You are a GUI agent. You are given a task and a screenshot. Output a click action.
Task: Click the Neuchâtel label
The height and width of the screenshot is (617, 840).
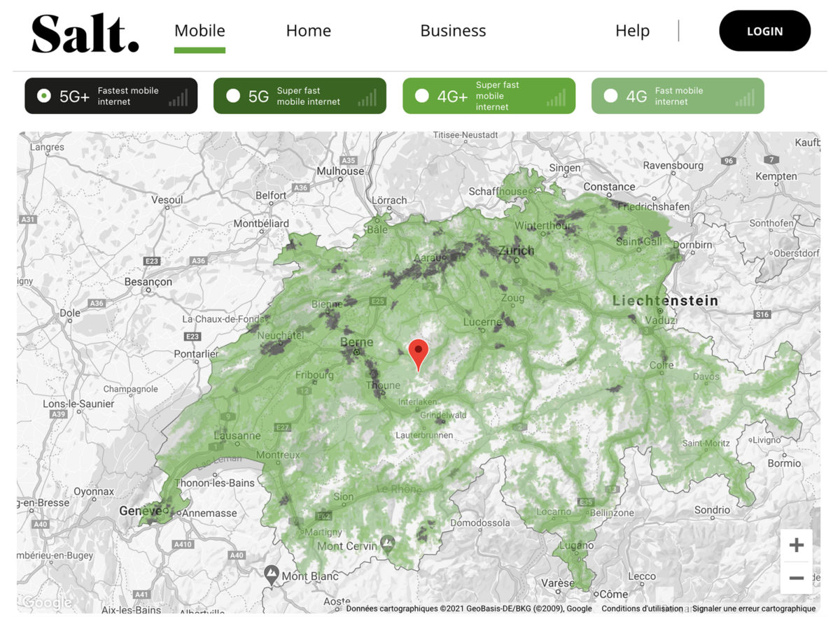click(x=280, y=336)
